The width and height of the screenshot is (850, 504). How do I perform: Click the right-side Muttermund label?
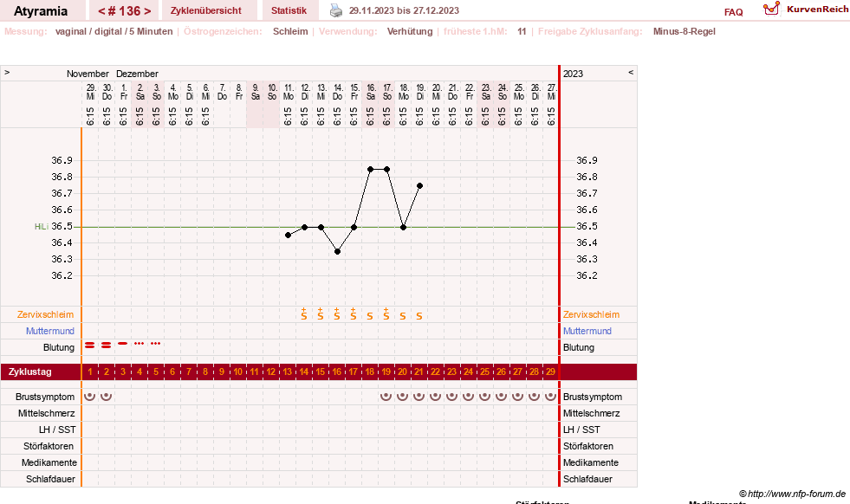click(x=587, y=331)
